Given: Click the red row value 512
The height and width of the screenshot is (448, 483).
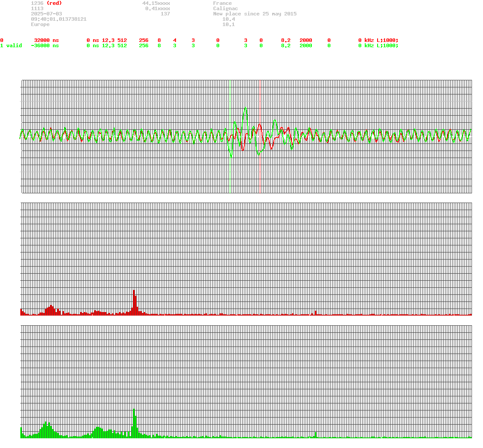Looking at the screenshot, I should 122,41.
